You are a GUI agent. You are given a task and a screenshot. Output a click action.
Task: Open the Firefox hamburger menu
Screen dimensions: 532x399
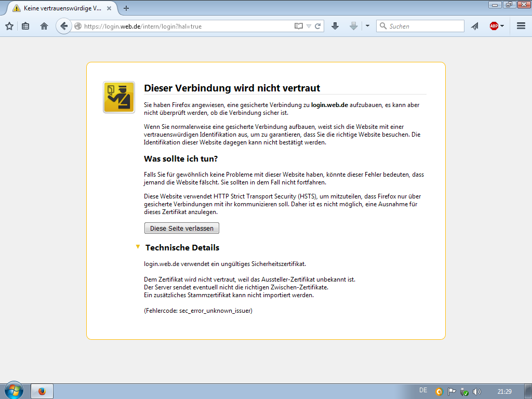pos(521,26)
